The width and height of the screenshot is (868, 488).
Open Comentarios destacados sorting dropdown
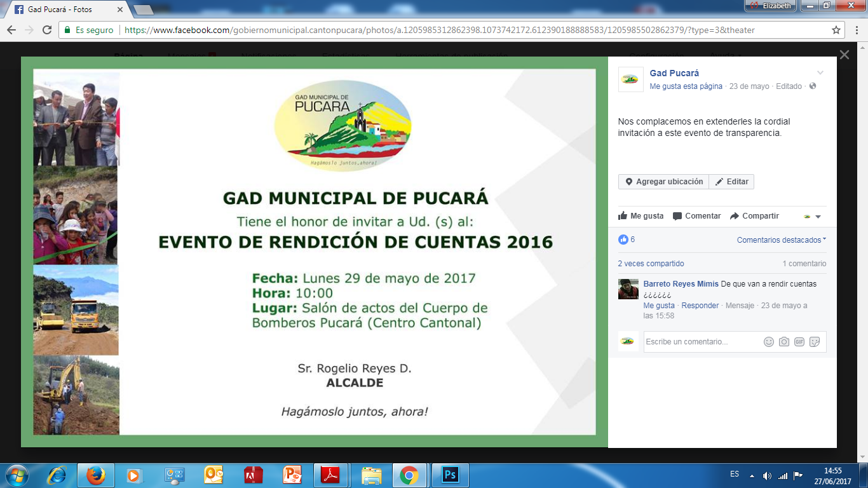(x=781, y=240)
